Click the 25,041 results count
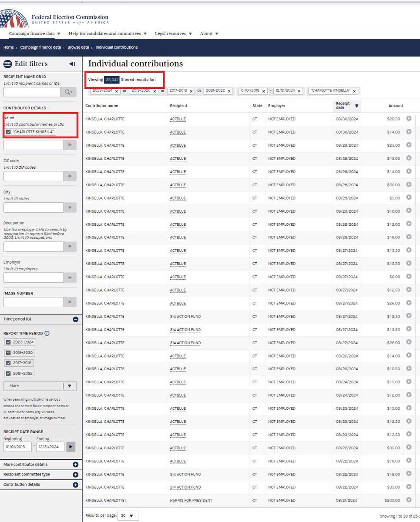The height and width of the screenshot is (522, 420). pos(112,80)
